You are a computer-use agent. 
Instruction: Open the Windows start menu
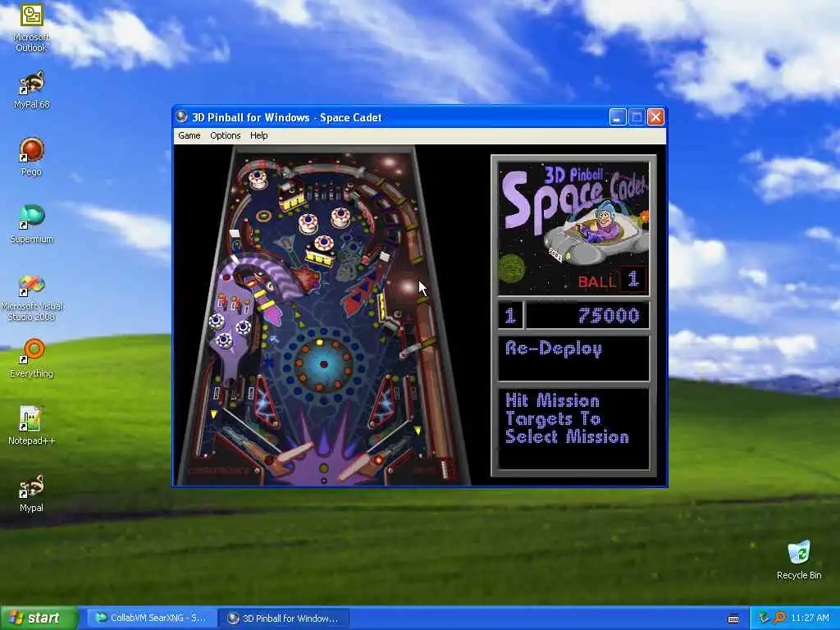pyautogui.click(x=39, y=618)
